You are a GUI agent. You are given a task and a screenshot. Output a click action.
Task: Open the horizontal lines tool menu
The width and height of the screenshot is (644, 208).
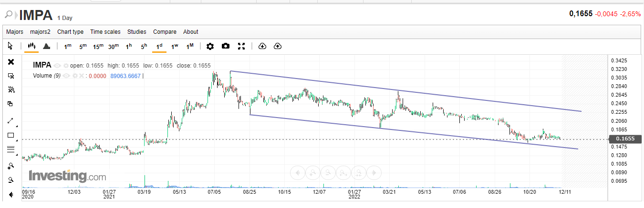pos(11,149)
